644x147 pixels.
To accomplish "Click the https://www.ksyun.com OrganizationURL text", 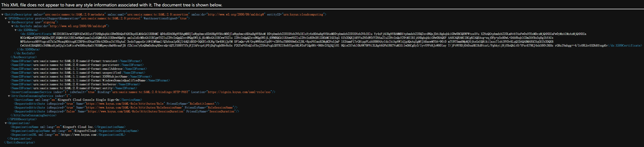I will pos(79,135).
